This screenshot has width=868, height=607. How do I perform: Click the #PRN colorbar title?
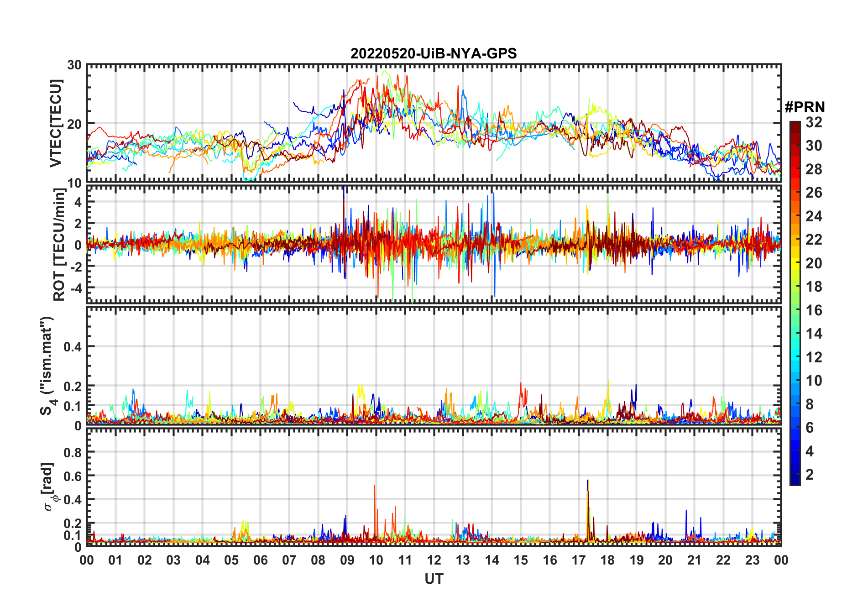(x=805, y=107)
